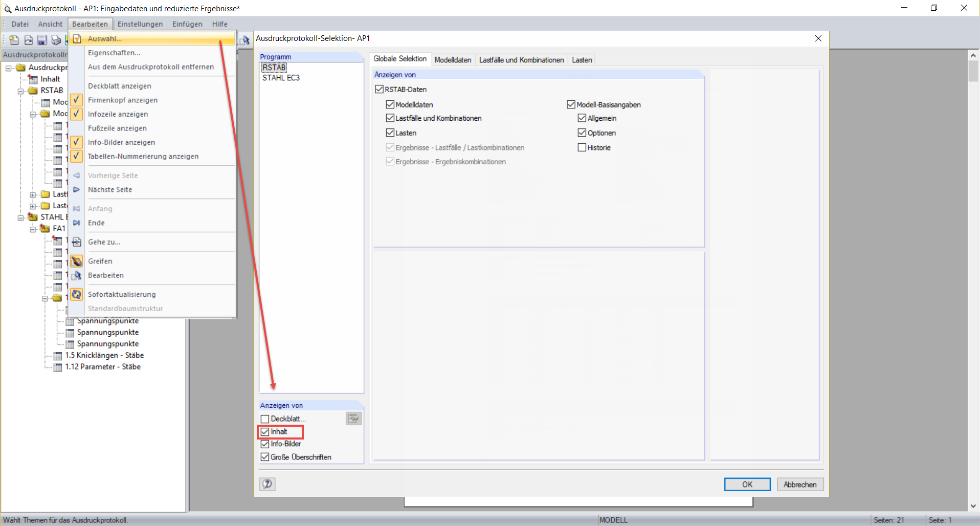Click the STAHL EC3 folder icon in tree

(33, 217)
